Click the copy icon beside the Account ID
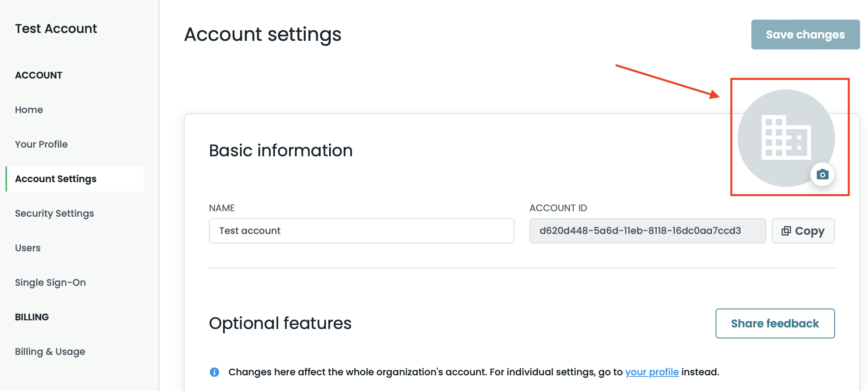Viewport: 868px width, 391px height. (786, 231)
